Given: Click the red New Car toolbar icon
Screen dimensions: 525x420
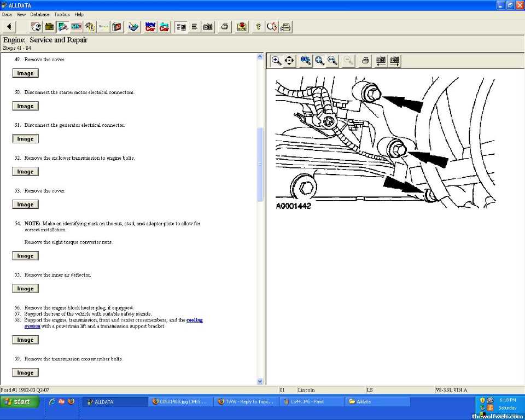Looking at the screenshot, I should (x=150, y=27).
